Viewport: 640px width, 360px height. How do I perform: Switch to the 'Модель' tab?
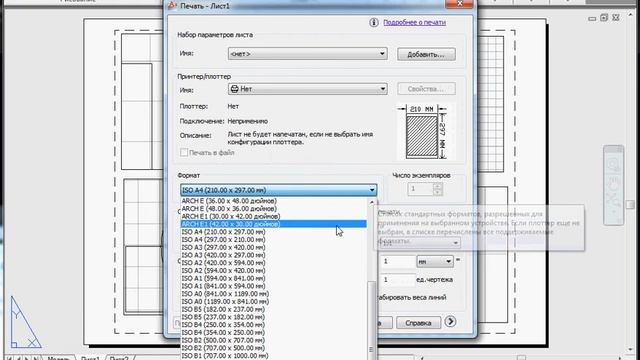58,358
